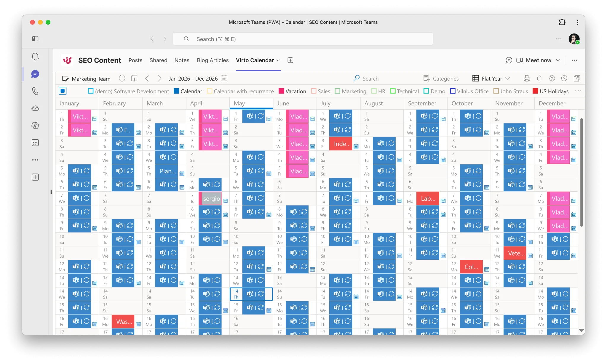The image size is (607, 364).
Task: Click the Teams search field
Action: tap(303, 39)
